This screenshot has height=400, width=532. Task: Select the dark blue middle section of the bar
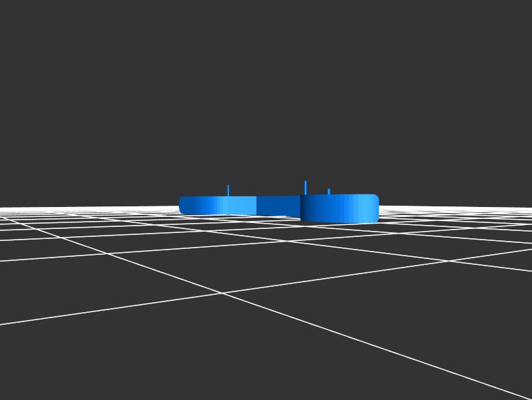(278, 206)
